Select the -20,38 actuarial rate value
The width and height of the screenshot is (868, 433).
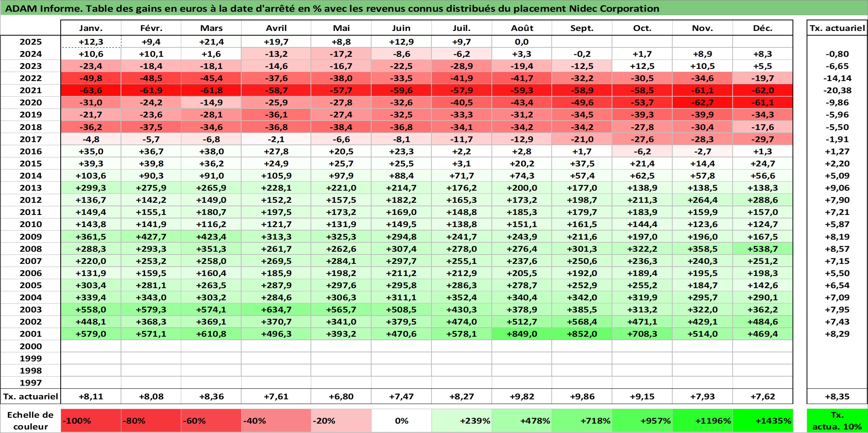tap(837, 90)
